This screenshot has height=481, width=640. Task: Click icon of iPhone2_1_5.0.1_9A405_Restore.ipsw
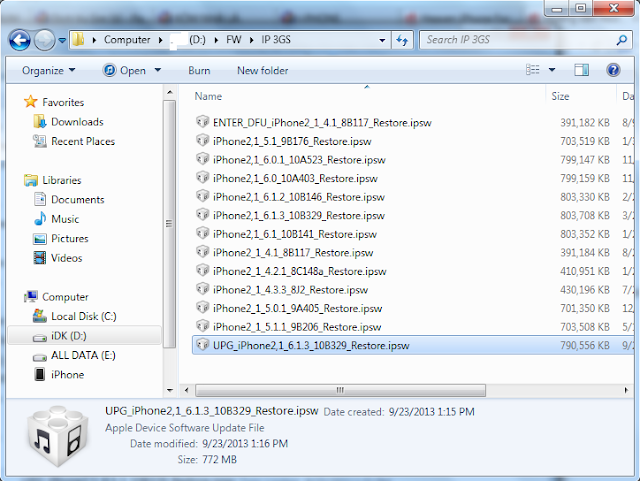click(x=202, y=308)
